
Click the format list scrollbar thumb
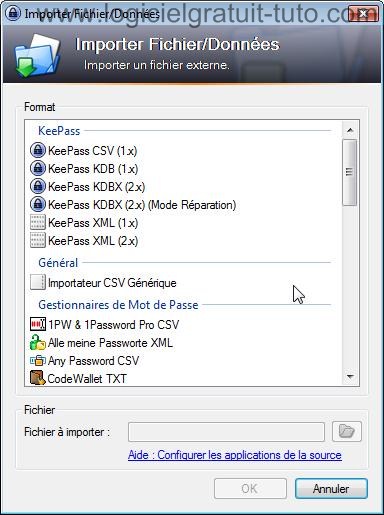click(350, 173)
